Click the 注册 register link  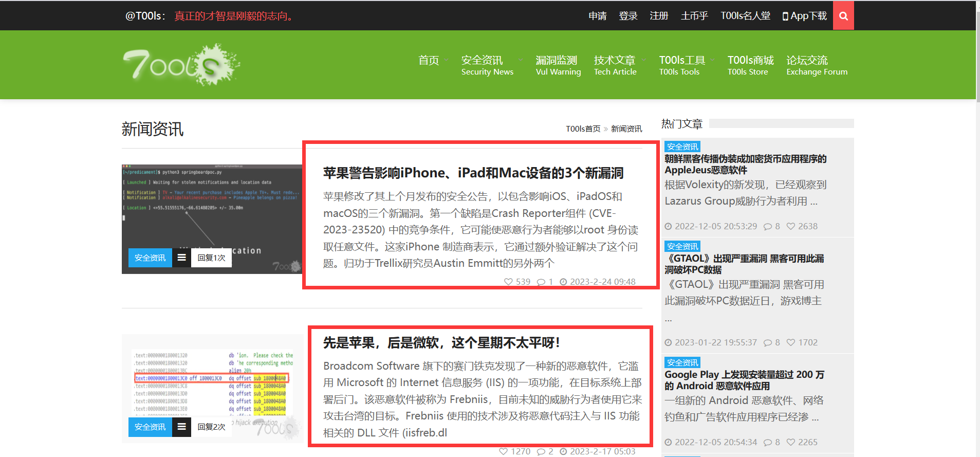point(659,16)
